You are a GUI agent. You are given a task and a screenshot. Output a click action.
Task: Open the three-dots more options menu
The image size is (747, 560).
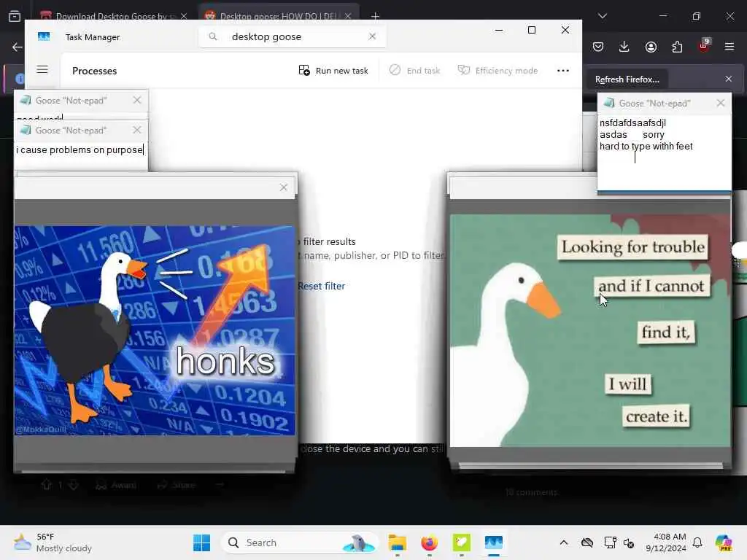563,71
